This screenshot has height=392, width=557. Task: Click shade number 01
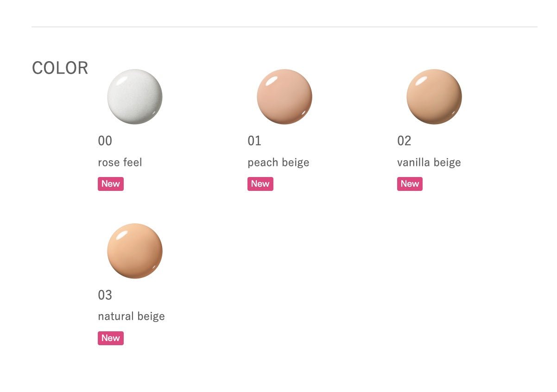pos(254,141)
